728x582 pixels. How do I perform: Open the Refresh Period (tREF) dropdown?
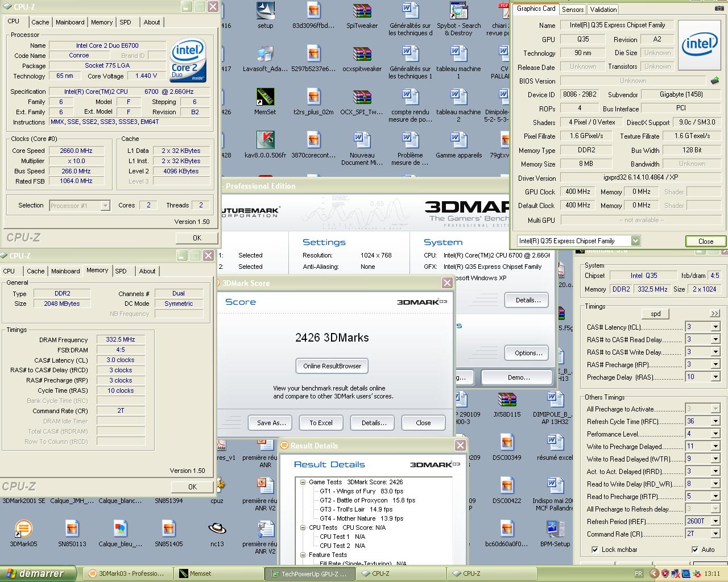tap(715, 521)
